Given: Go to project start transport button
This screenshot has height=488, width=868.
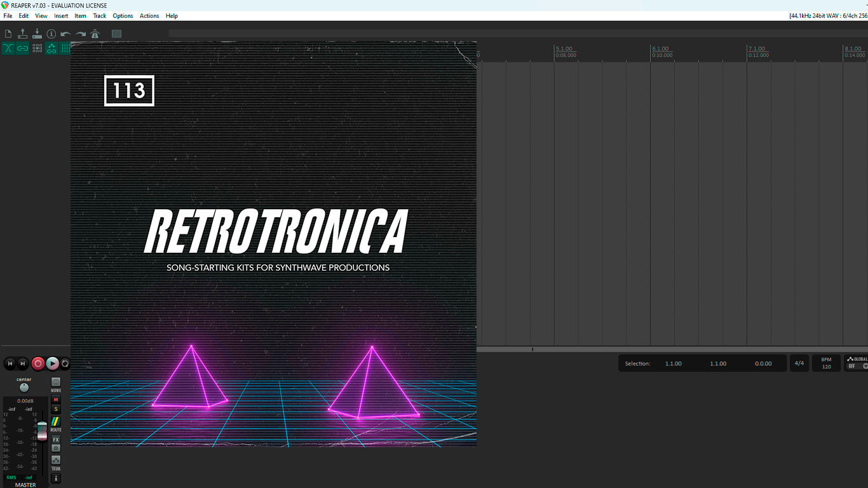Looking at the screenshot, I should click(x=10, y=363).
